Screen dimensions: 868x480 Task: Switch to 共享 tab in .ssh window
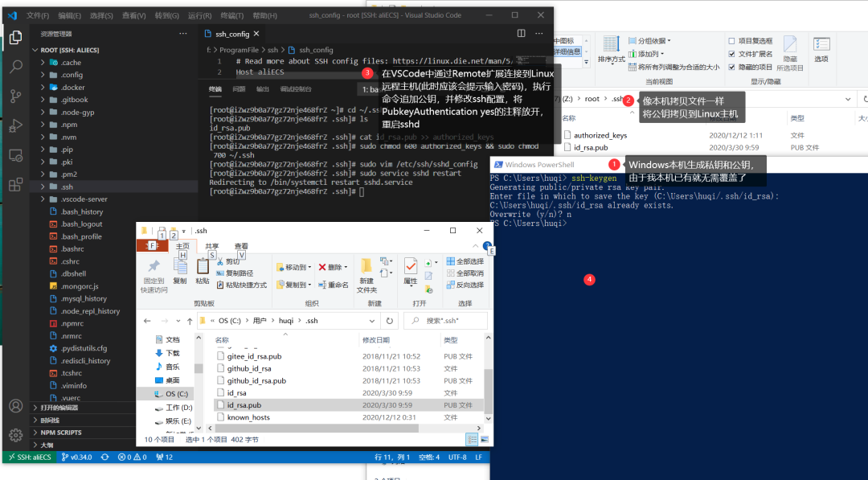click(211, 246)
